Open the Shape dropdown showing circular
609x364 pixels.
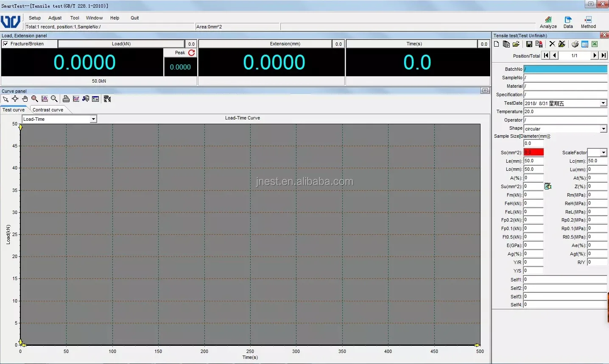coord(603,129)
